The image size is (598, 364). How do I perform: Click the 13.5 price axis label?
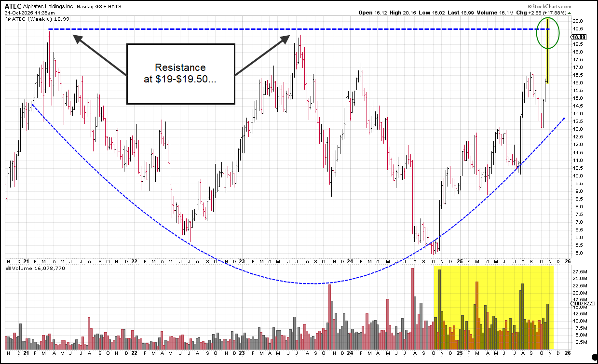pyautogui.click(x=578, y=121)
